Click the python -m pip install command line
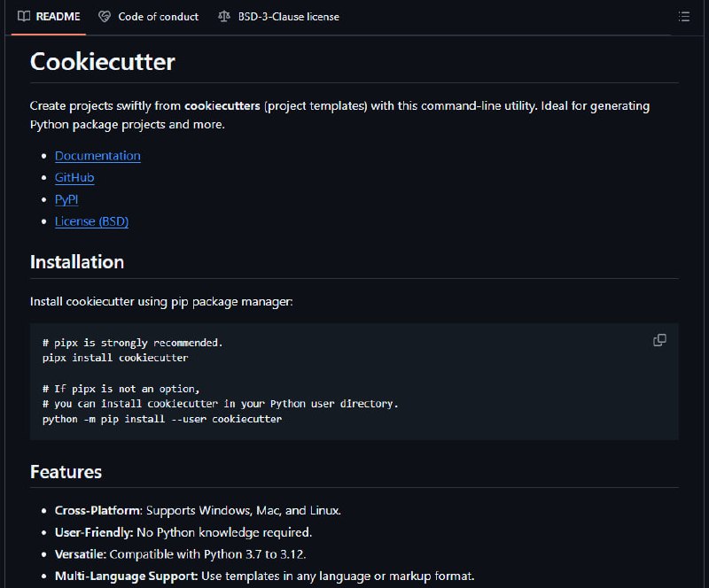709x588 pixels. [162, 419]
